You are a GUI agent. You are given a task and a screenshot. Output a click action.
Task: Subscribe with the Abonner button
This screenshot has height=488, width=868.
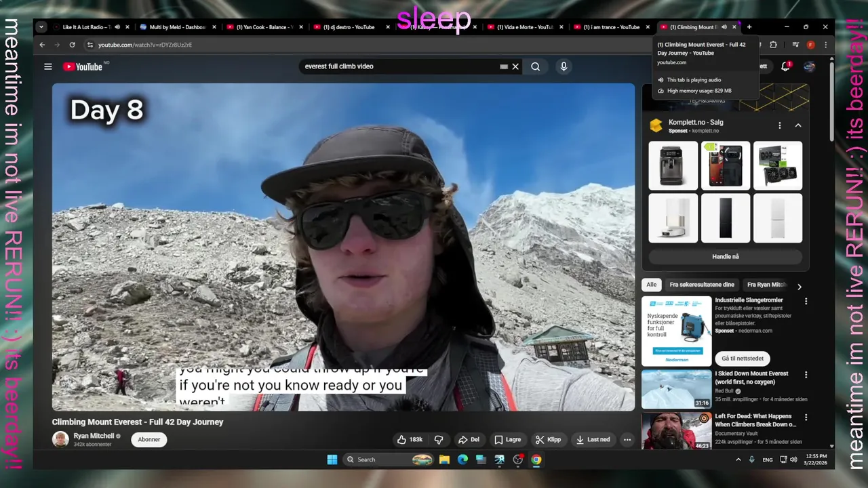click(149, 439)
